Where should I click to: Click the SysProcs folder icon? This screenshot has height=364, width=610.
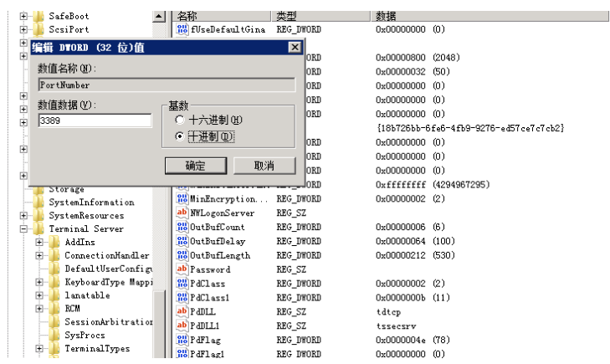[54, 335]
